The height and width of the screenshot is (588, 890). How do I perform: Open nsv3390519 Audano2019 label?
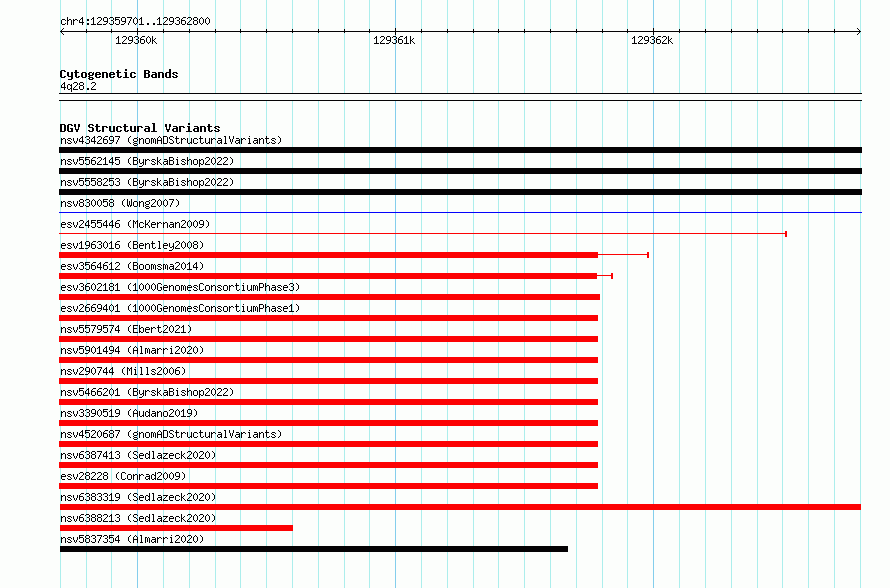(129, 413)
